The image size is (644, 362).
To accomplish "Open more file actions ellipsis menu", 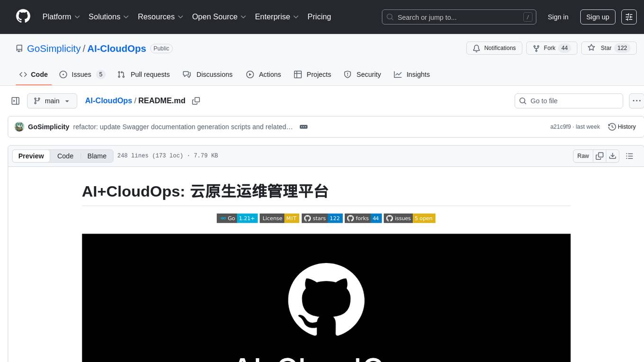I will (636, 101).
